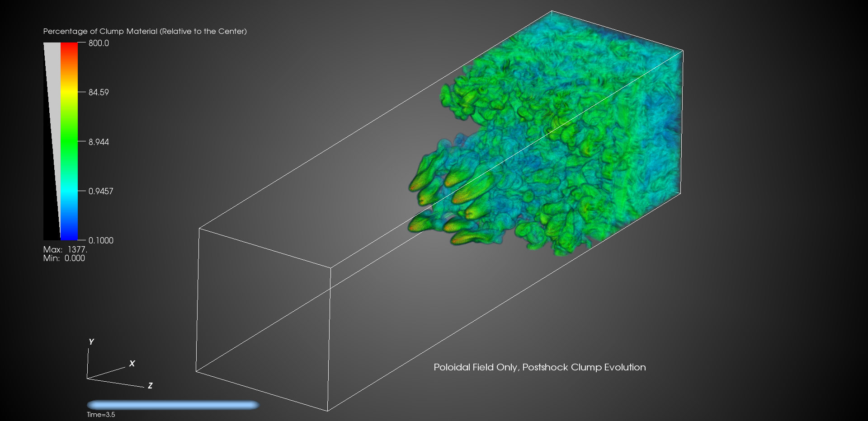Click the X axis label on the triad
This screenshot has width=868, height=421.
[132, 364]
